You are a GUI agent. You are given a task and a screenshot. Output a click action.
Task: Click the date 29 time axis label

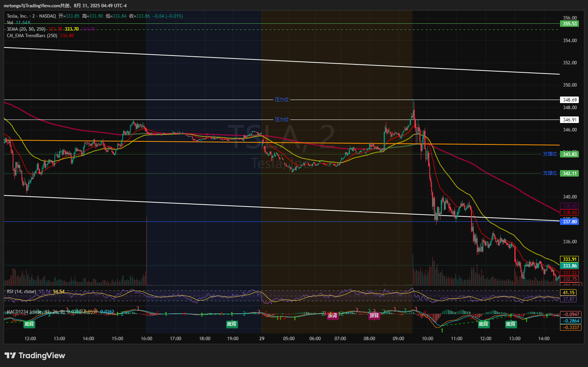(x=262, y=339)
